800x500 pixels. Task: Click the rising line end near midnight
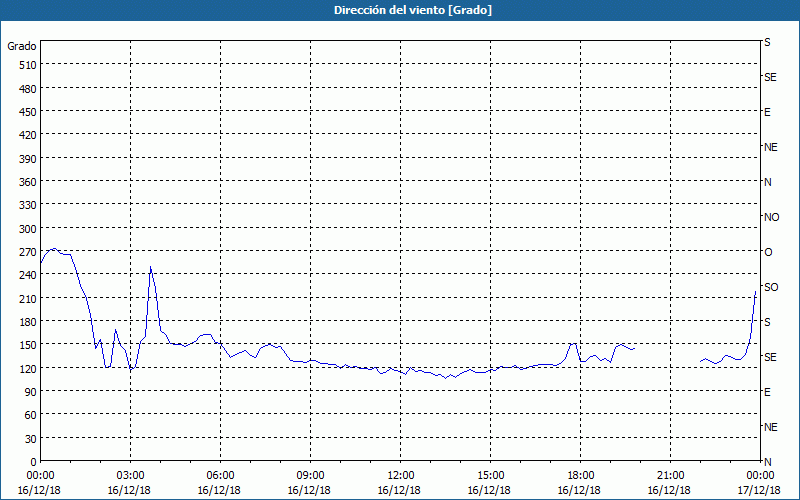point(755,293)
